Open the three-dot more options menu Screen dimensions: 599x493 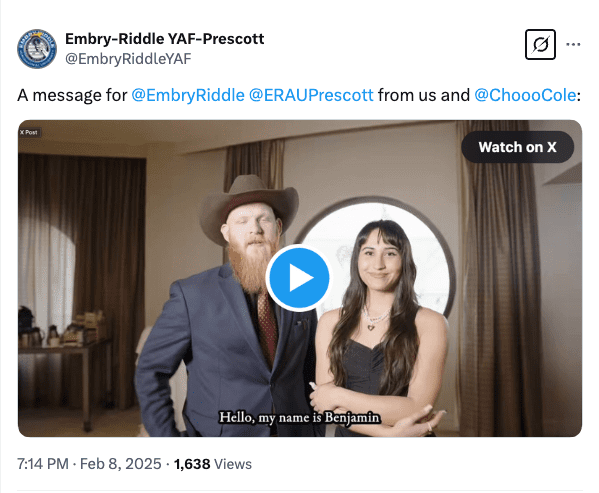tap(573, 45)
